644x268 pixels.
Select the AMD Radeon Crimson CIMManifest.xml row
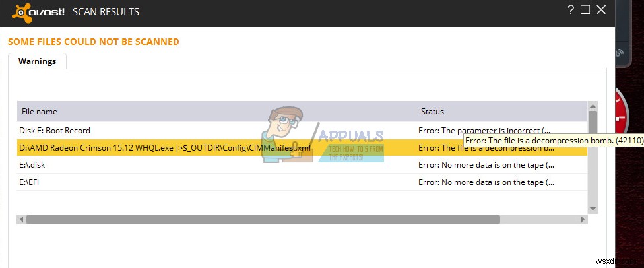[x=302, y=148]
